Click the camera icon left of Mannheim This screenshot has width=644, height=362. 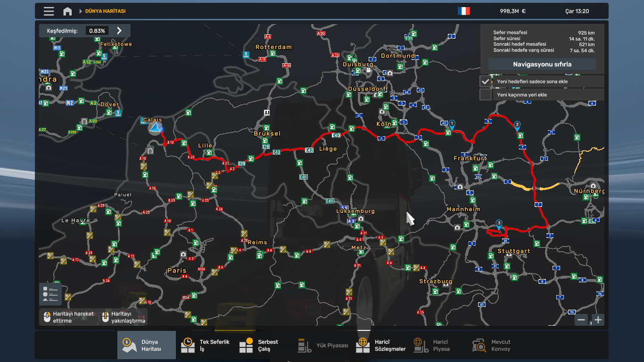[457, 228]
